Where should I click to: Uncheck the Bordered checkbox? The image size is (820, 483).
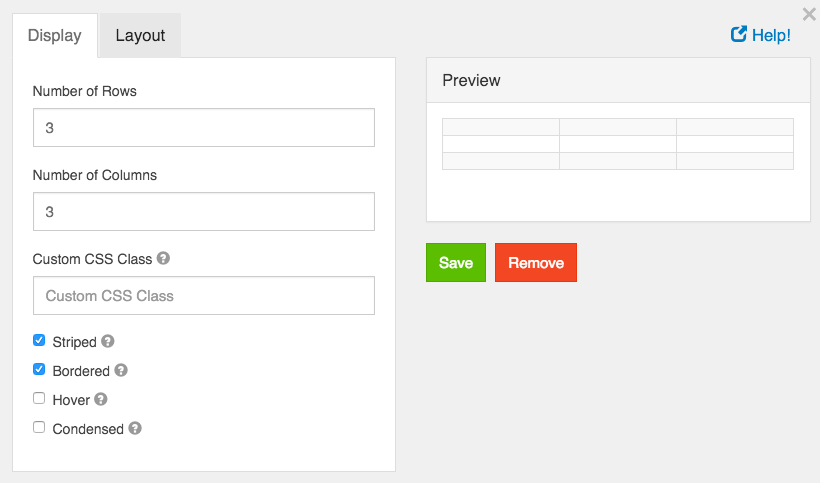[39, 369]
